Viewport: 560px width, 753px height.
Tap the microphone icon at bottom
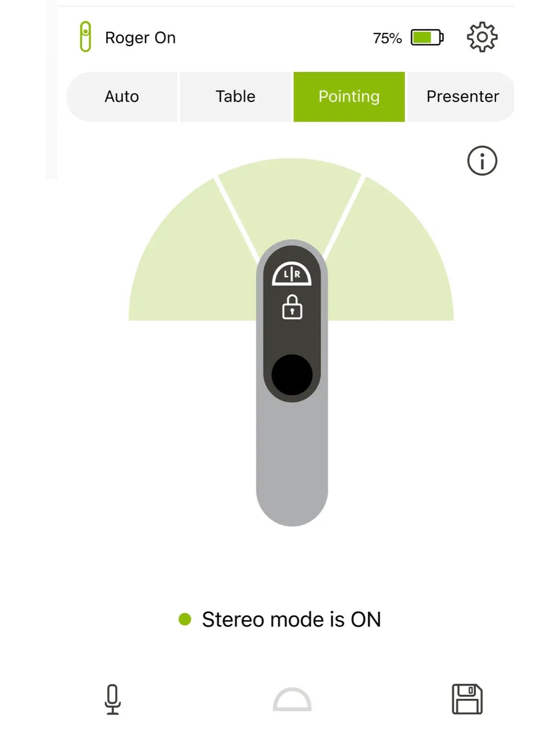(x=112, y=699)
